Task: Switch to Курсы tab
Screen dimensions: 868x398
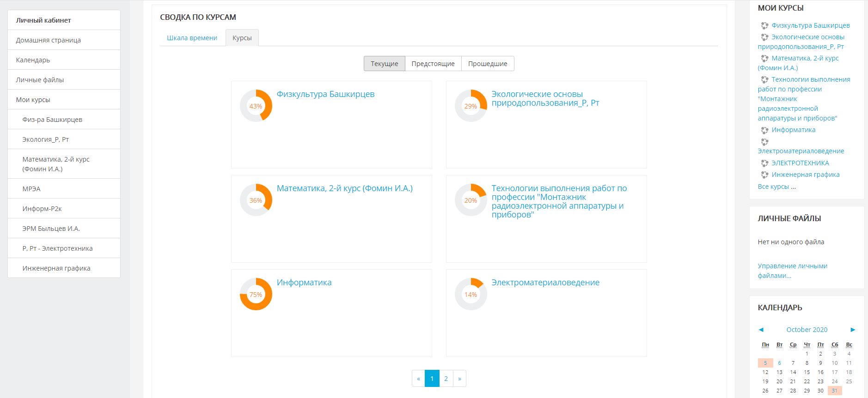Action: (242, 38)
